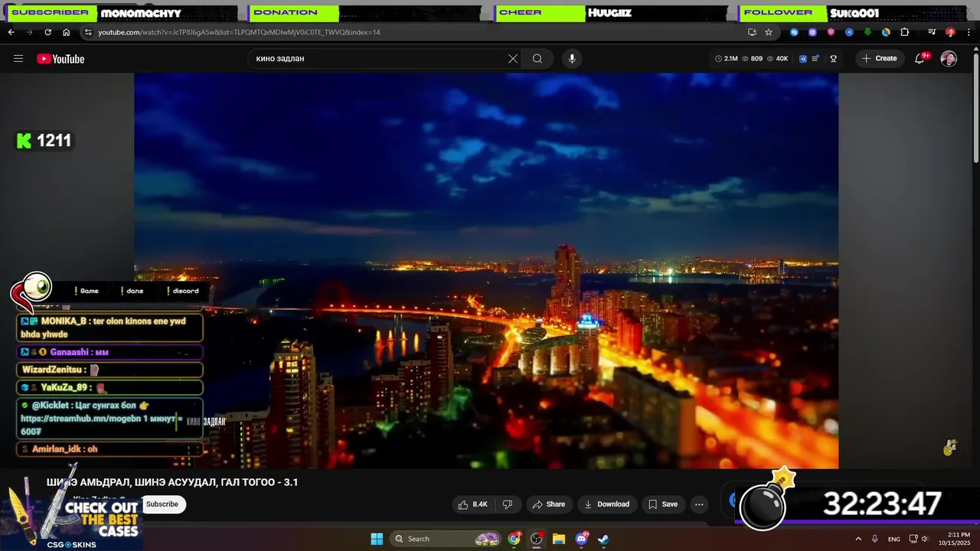Click the tray microphone icon
The width and height of the screenshot is (980, 551).
pyautogui.click(x=874, y=539)
